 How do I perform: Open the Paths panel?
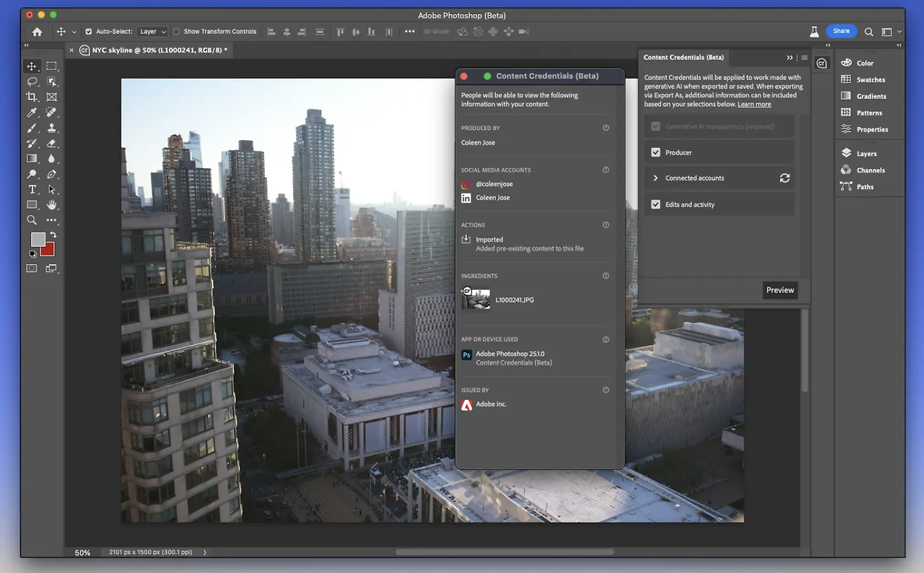point(865,187)
